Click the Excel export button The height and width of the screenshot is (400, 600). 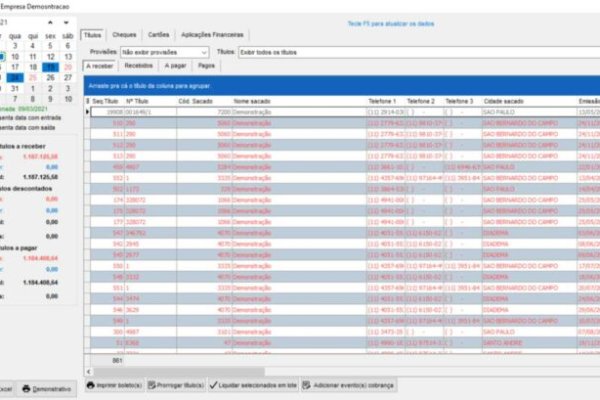5,388
